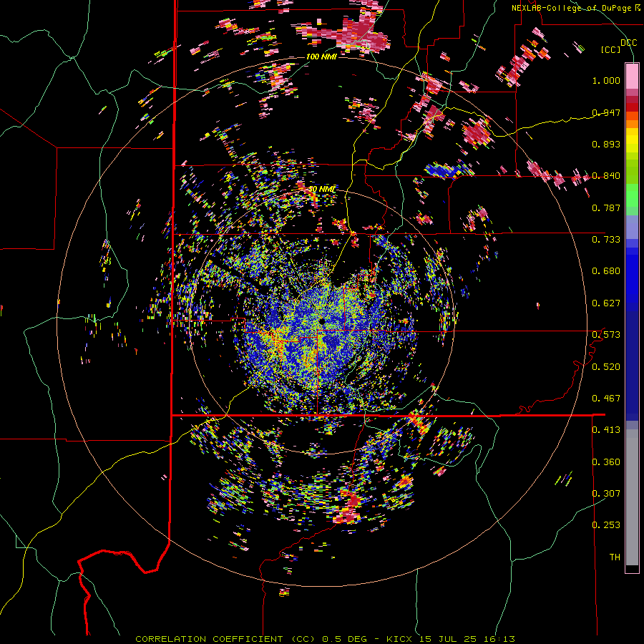Screen dimensions: 644x644
Task: Click the 50 NMI range ring label
Action: tap(322, 189)
